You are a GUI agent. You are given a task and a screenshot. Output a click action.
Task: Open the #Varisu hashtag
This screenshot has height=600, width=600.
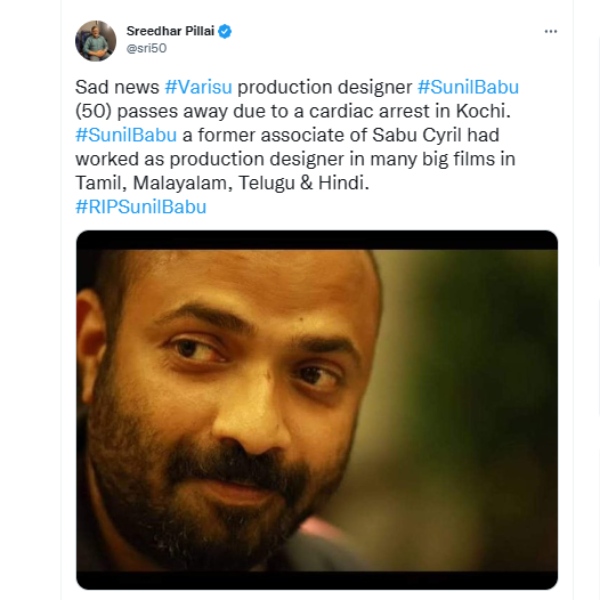pos(199,87)
